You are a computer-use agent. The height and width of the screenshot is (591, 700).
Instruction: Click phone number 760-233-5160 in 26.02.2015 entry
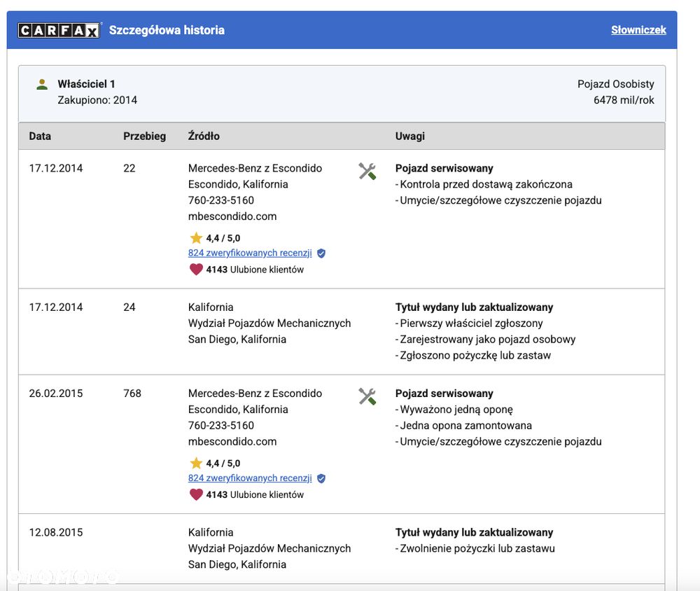click(221, 426)
